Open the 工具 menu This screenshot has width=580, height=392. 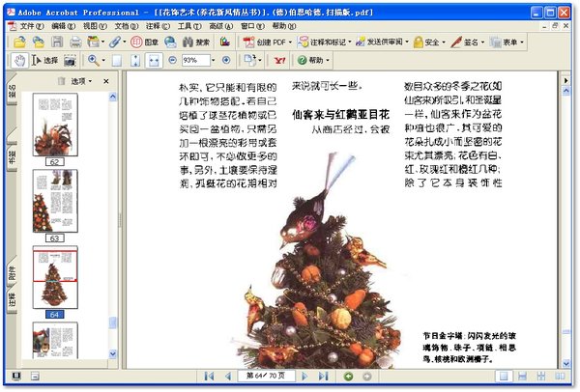tap(189, 26)
